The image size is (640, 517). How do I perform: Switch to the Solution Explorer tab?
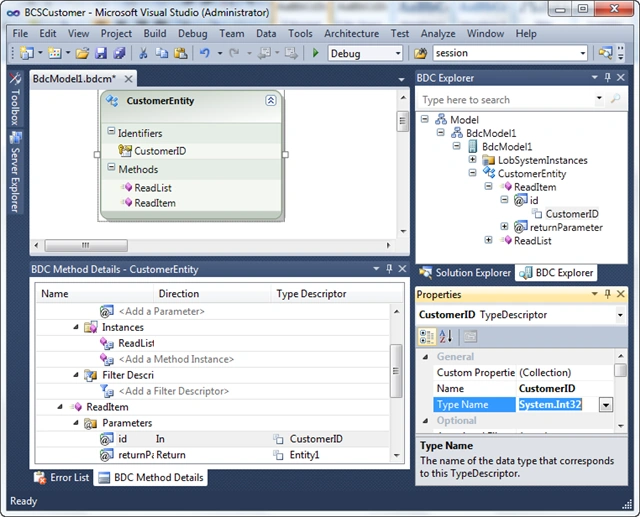pos(465,273)
